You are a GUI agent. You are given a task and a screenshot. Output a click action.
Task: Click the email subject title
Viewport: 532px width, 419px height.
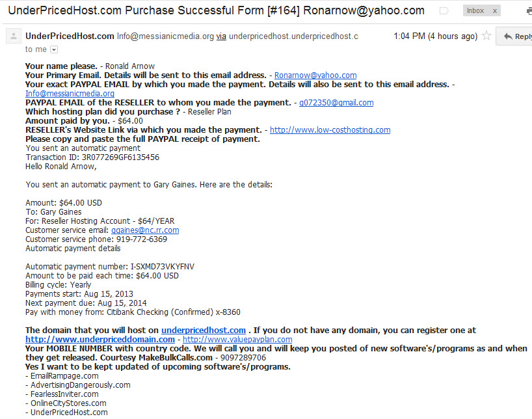click(216, 10)
